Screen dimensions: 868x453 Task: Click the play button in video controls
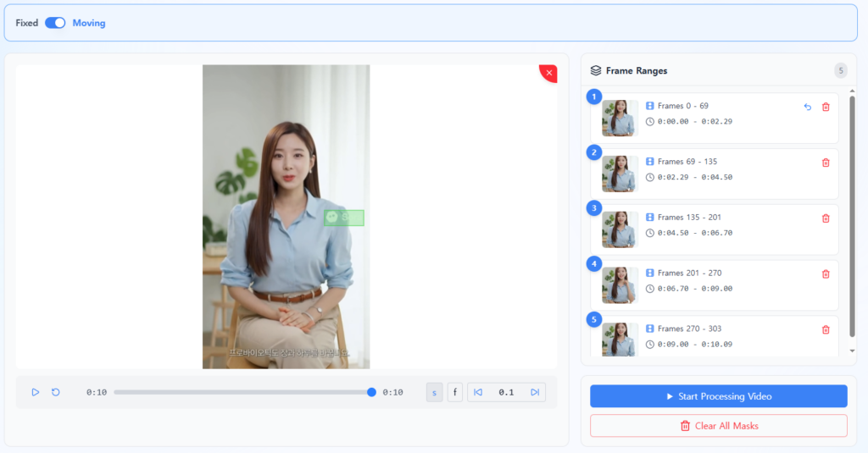[x=36, y=392]
